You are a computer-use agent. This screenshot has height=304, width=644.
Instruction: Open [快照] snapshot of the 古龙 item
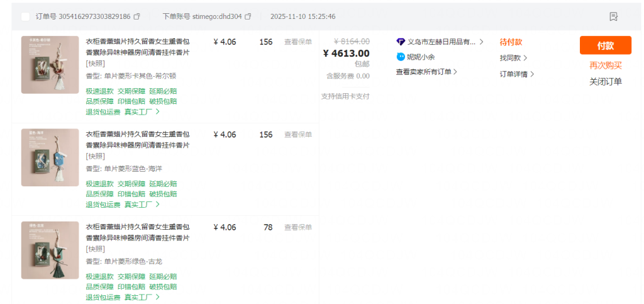pos(96,249)
